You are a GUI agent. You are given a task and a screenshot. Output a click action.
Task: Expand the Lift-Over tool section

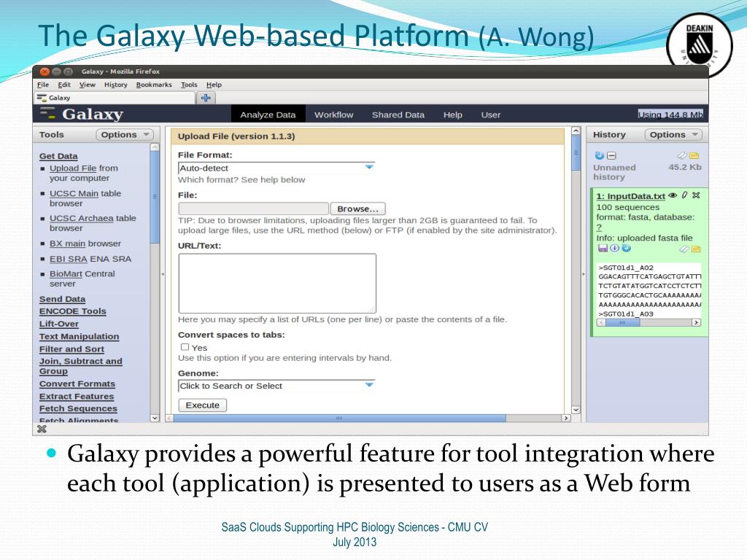pyautogui.click(x=59, y=324)
